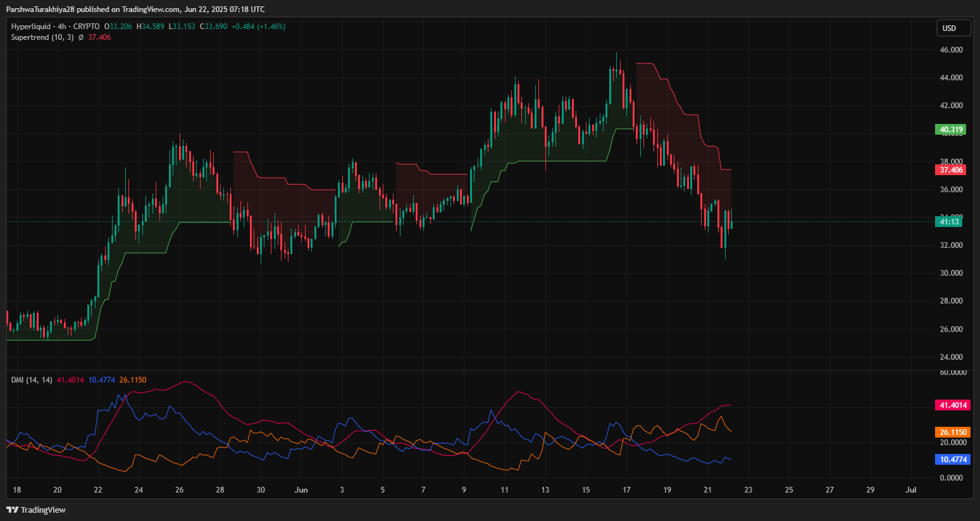
Task: Click the 26.000 price axis label
Action: point(951,329)
